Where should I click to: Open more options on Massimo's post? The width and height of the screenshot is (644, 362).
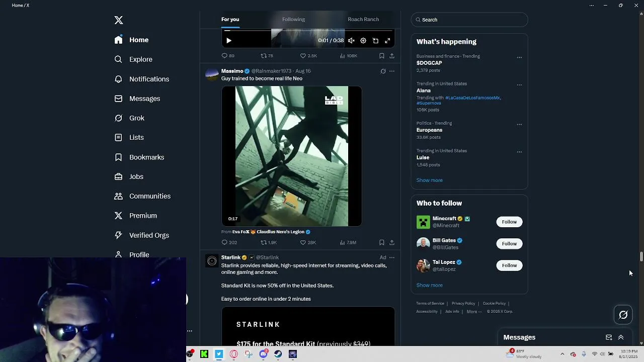(x=392, y=71)
